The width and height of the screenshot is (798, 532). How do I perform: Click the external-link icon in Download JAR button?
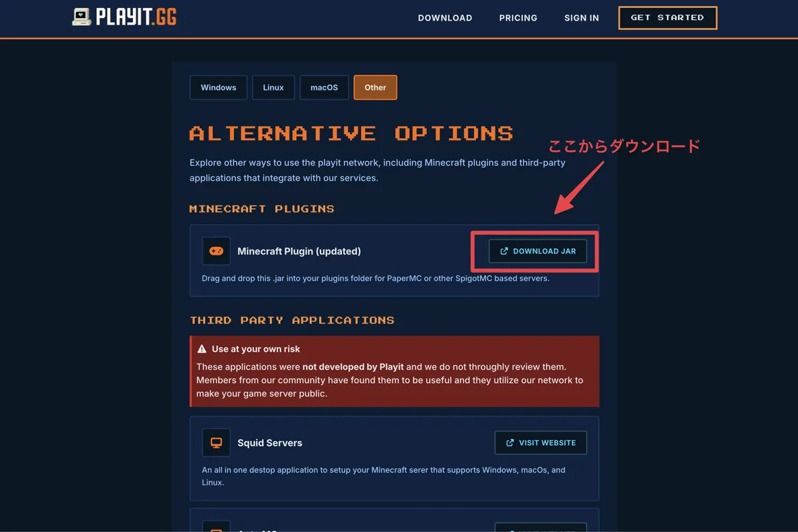tap(504, 251)
